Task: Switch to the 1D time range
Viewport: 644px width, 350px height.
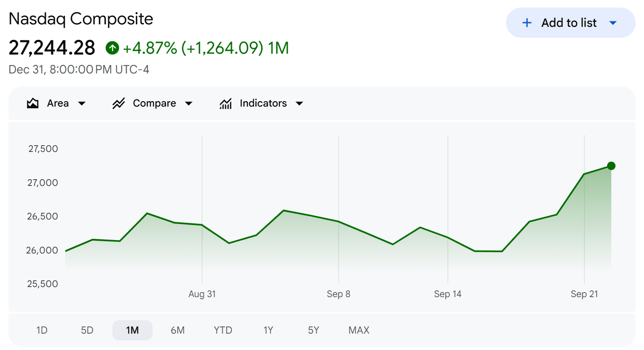Action: click(x=42, y=330)
